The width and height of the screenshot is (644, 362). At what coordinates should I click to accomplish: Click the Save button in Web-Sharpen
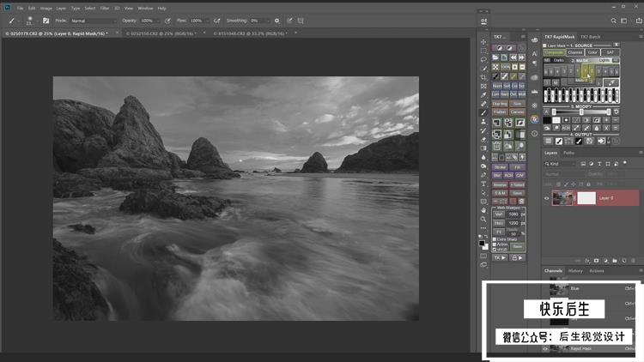(518, 247)
